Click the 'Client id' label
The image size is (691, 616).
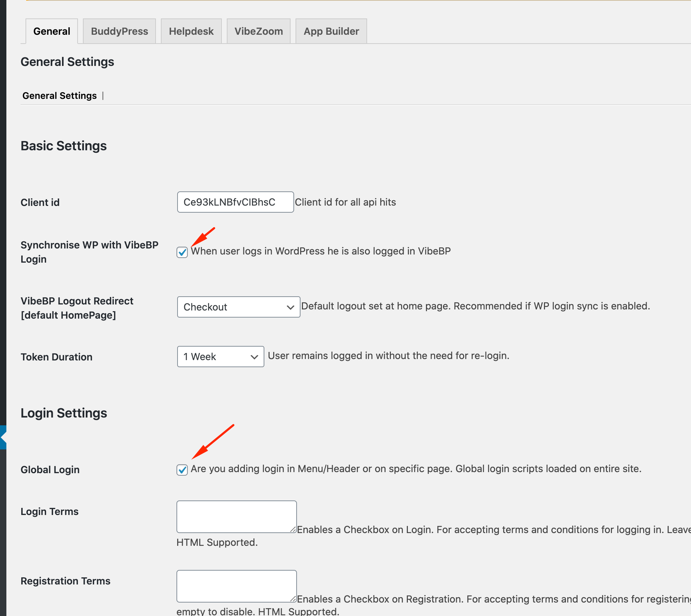point(40,202)
